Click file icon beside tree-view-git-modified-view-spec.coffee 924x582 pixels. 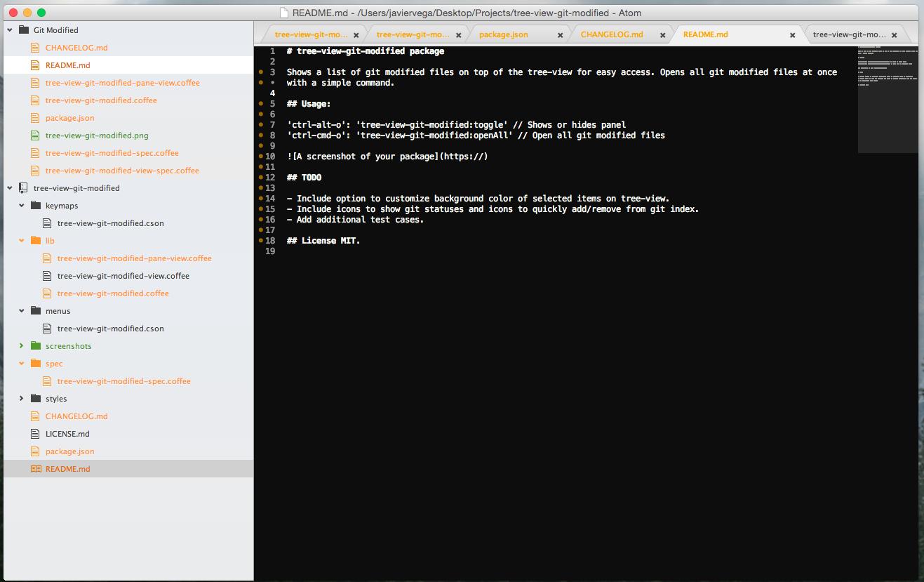pos(35,171)
